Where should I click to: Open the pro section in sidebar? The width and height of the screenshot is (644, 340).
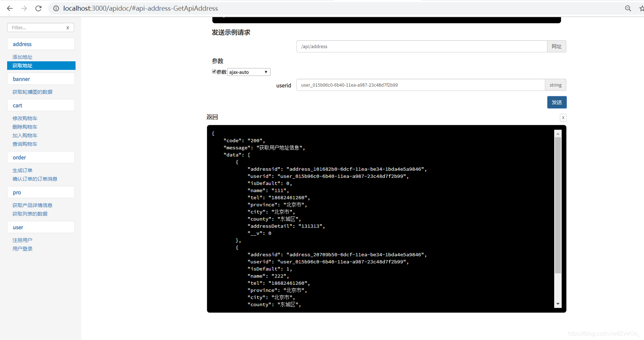click(41, 192)
